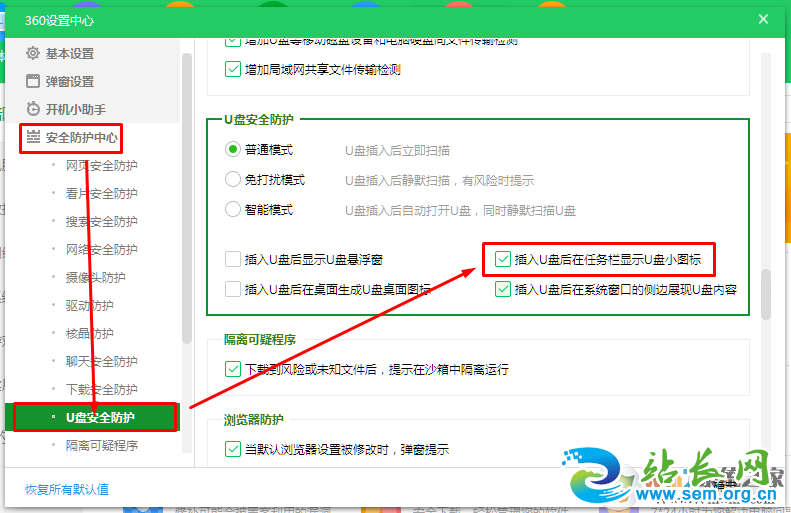Enable 插入U盘后显示U盘悬浮窗 checkbox
This screenshot has width=791, height=513.
(233, 260)
